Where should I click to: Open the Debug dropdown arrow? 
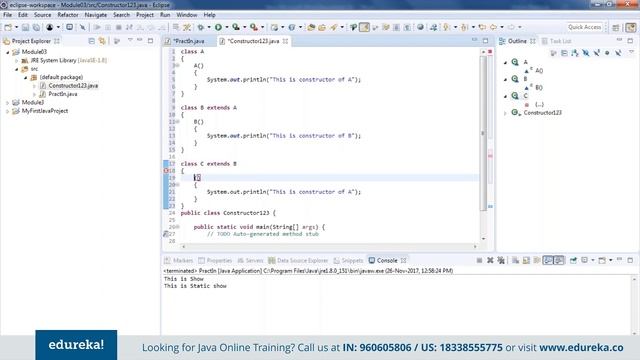click(209, 27)
